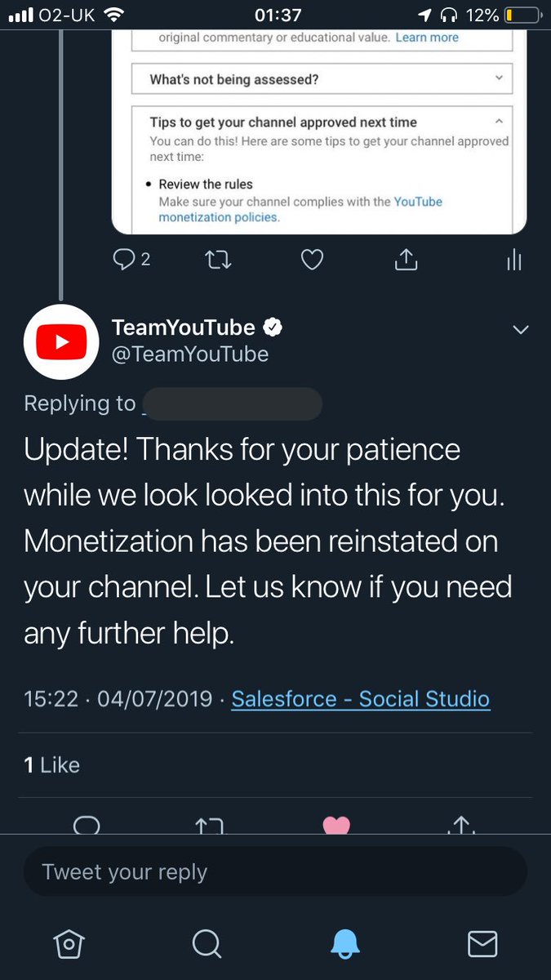This screenshot has width=551, height=980.
Task: Open the Search tab magnifier
Action: [207, 944]
